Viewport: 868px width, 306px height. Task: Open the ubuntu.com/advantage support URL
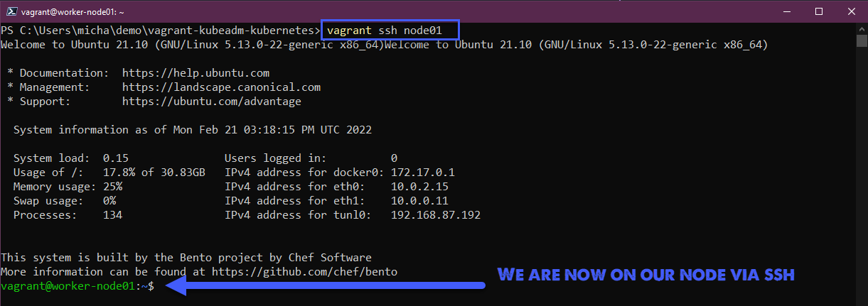tap(211, 102)
